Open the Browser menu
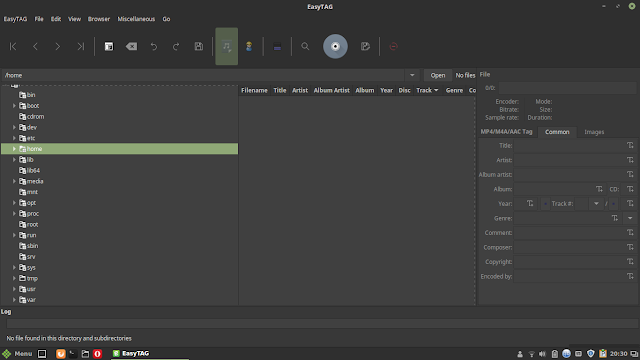Viewport: 640px width, 360px height. pos(99,19)
